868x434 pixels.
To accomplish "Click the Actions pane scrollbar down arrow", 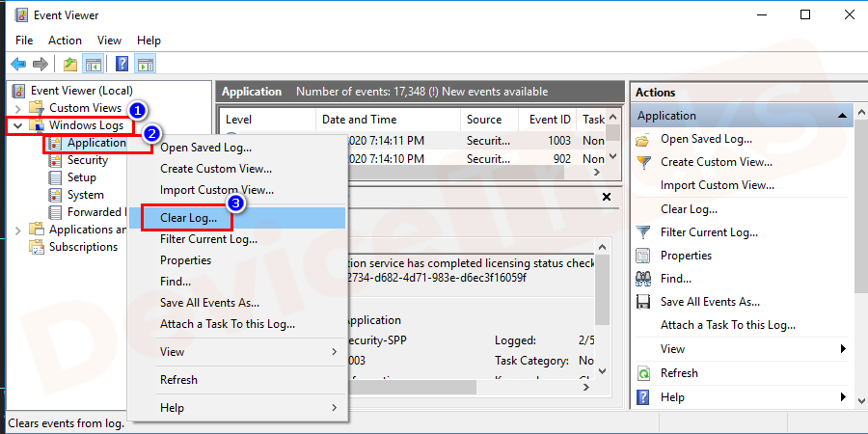I will click(x=861, y=401).
